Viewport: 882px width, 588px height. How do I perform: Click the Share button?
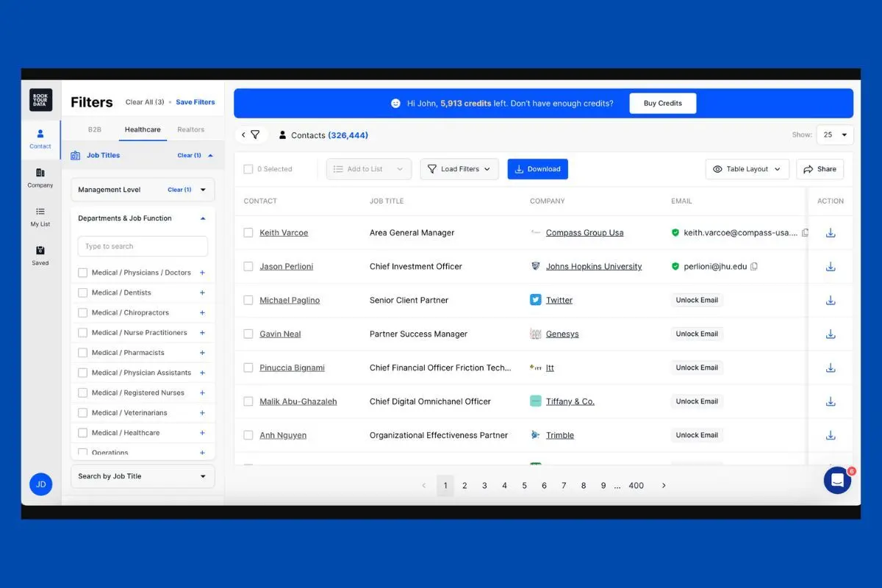point(820,169)
